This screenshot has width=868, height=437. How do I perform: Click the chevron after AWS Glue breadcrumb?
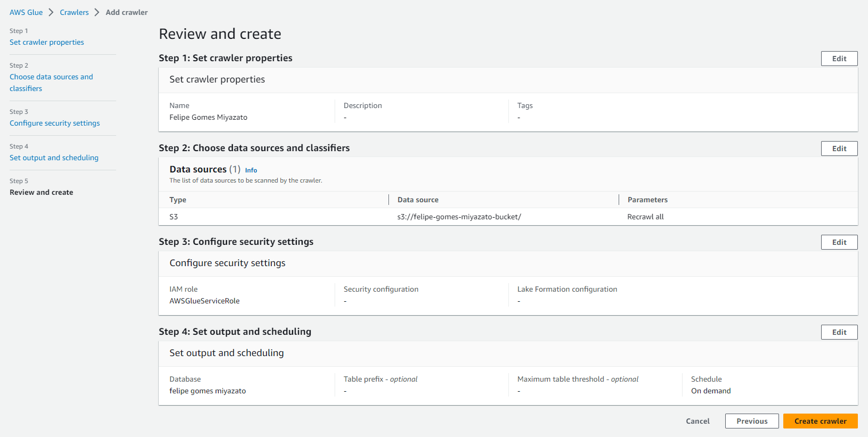51,12
